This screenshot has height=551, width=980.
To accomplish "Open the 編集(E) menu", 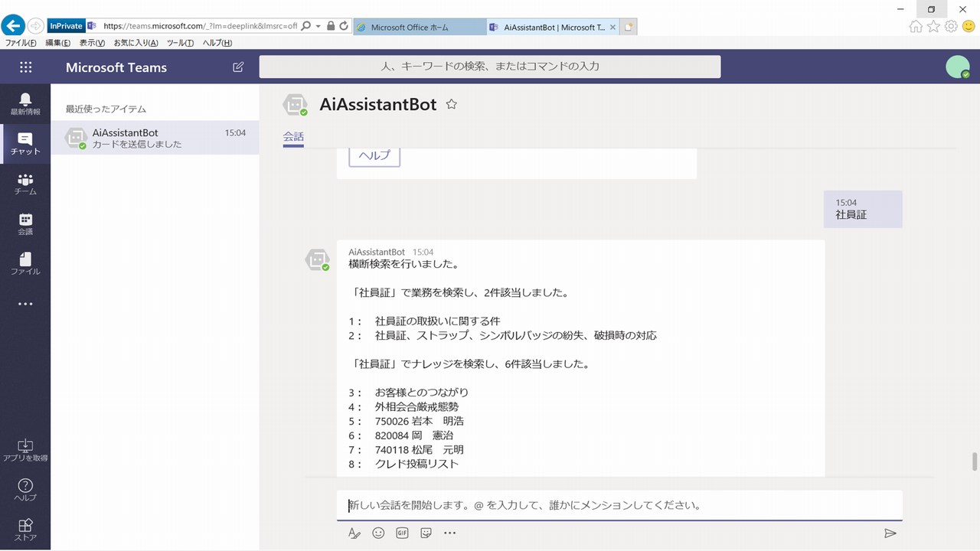I will point(57,43).
